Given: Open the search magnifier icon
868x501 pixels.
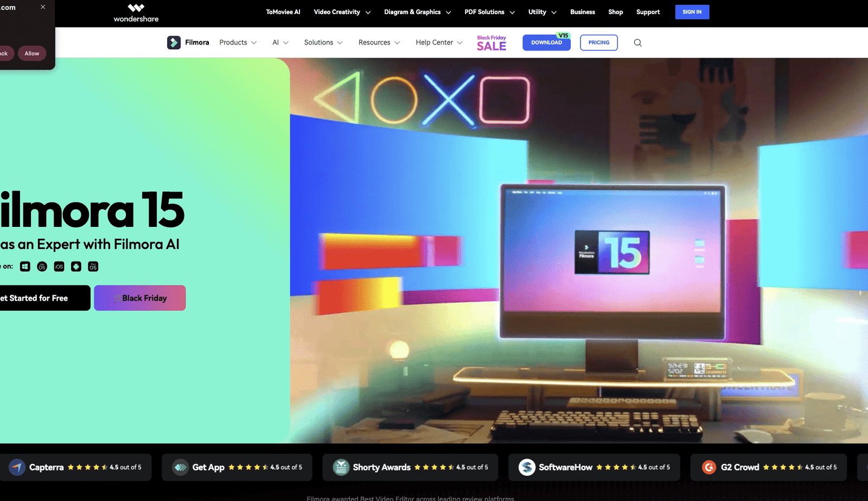Looking at the screenshot, I should point(638,43).
